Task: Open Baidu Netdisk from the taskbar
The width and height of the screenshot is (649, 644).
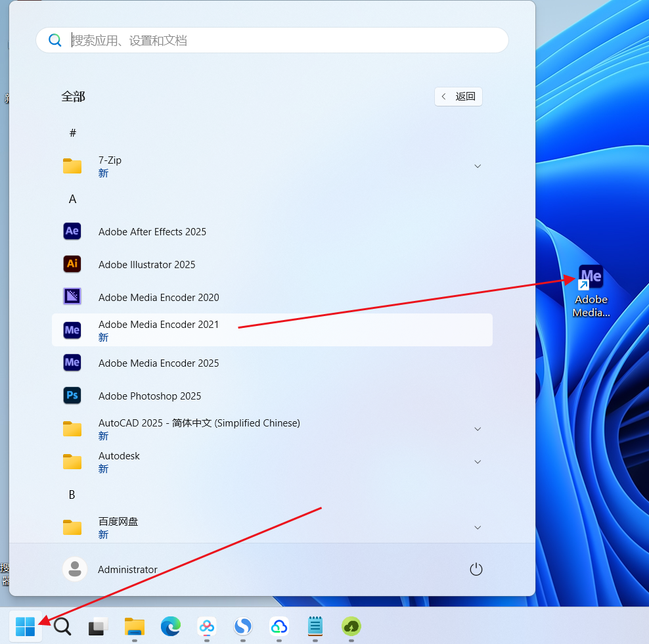Action: click(207, 626)
